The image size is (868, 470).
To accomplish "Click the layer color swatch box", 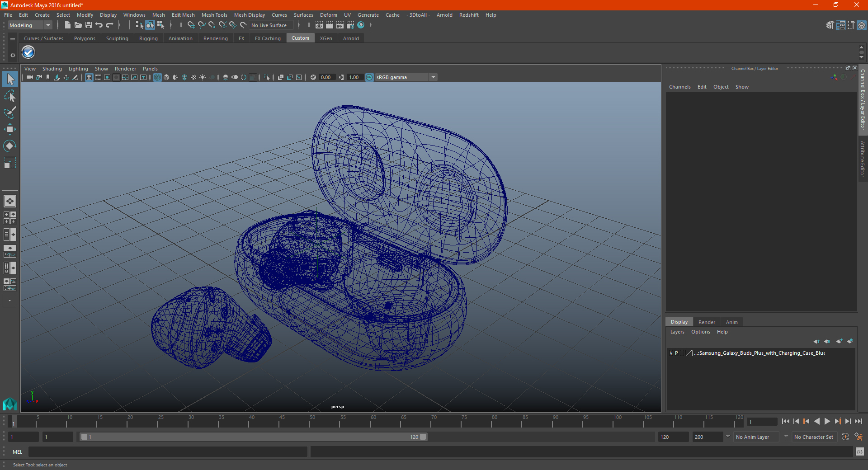I will [x=689, y=353].
